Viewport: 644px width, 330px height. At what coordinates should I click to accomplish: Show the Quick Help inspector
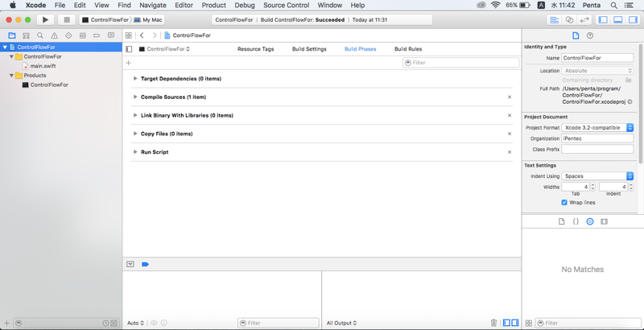click(590, 35)
